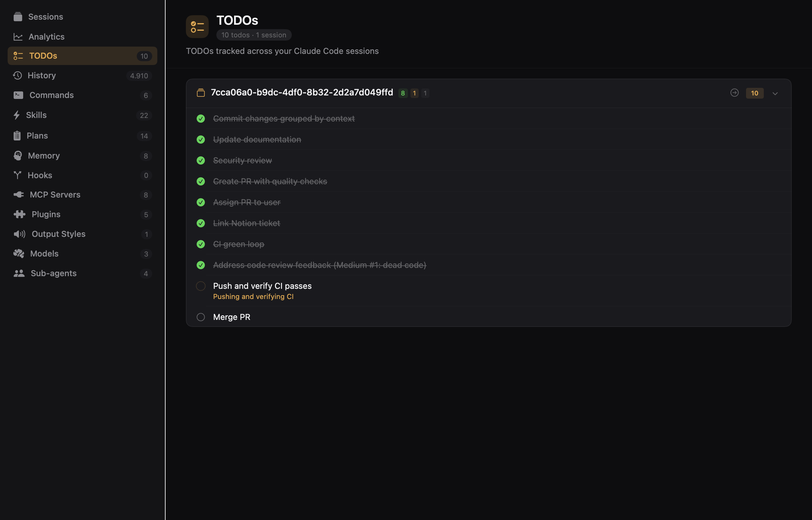Screen dimensions: 812x520
Task: Switch to the Sessions view
Action: coord(45,16)
